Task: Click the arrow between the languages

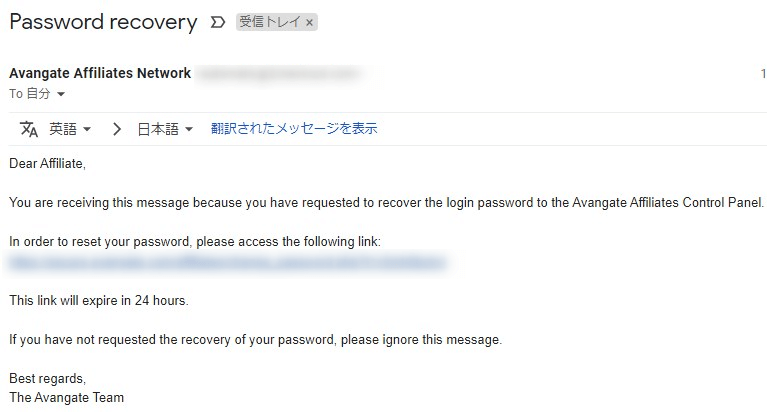Action: (116, 129)
